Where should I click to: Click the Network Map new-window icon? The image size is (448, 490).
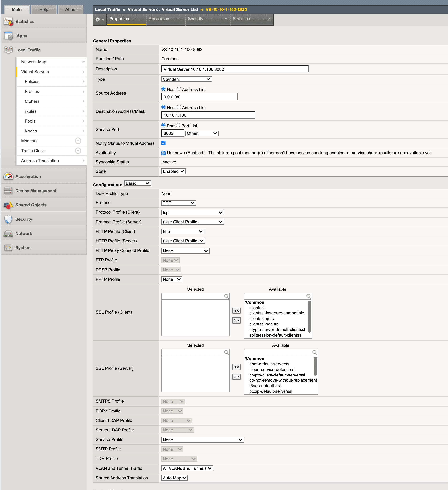pos(83,62)
